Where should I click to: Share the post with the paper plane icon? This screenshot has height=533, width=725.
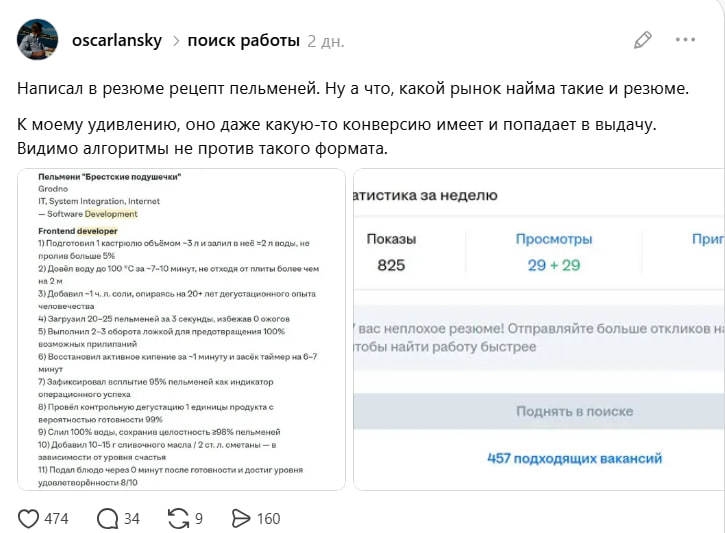241,518
